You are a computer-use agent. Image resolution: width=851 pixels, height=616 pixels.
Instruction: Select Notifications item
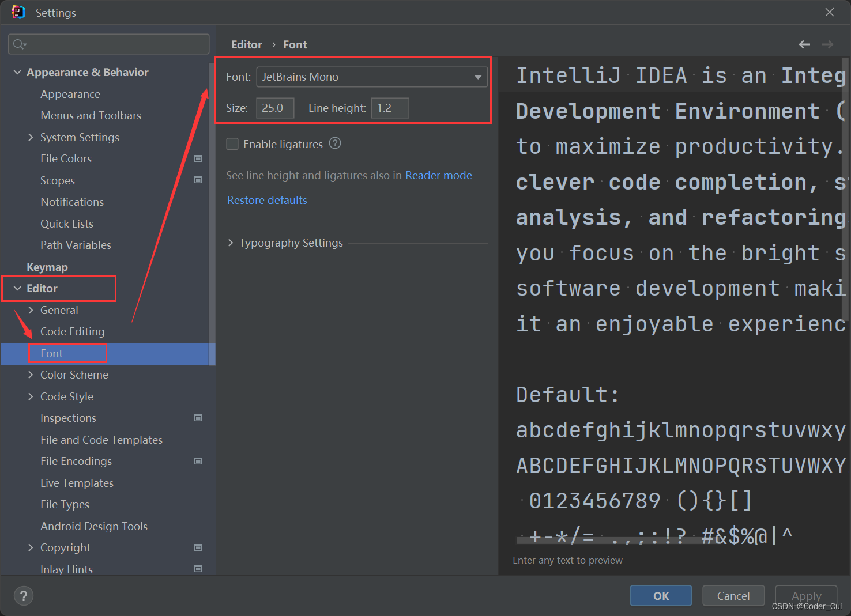tap(72, 202)
